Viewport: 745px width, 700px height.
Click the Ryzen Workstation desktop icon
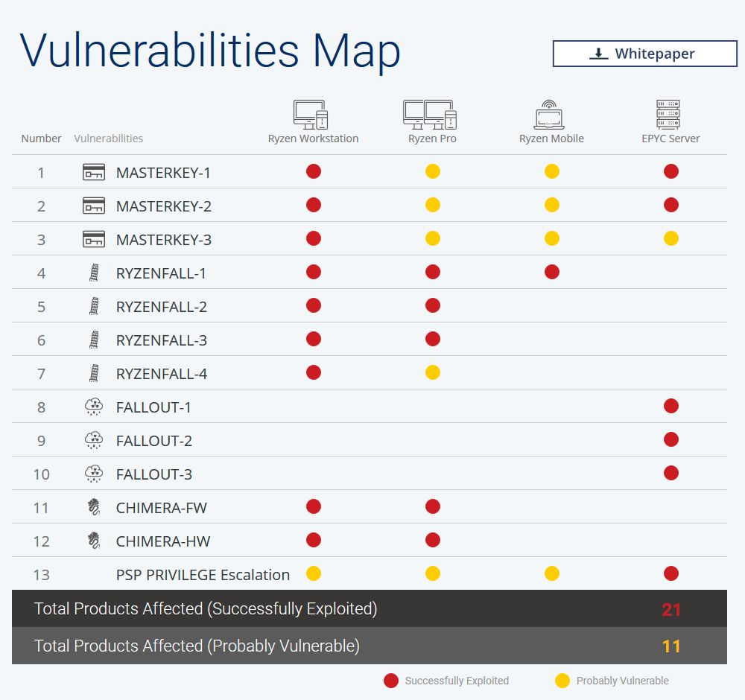click(311, 115)
